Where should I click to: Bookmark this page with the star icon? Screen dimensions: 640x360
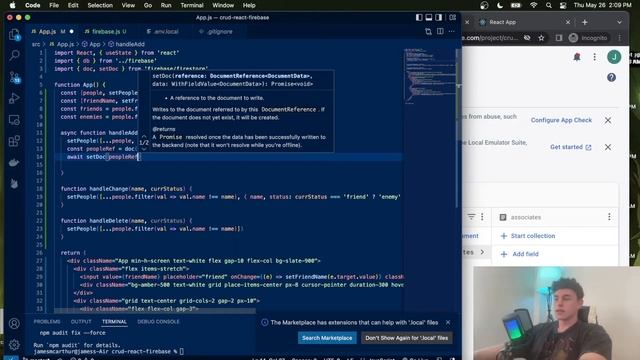tap(541, 38)
